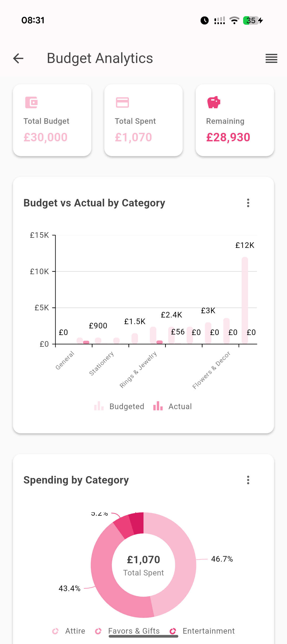
Task: Toggle the Budgeted series legend
Action: (x=119, y=406)
